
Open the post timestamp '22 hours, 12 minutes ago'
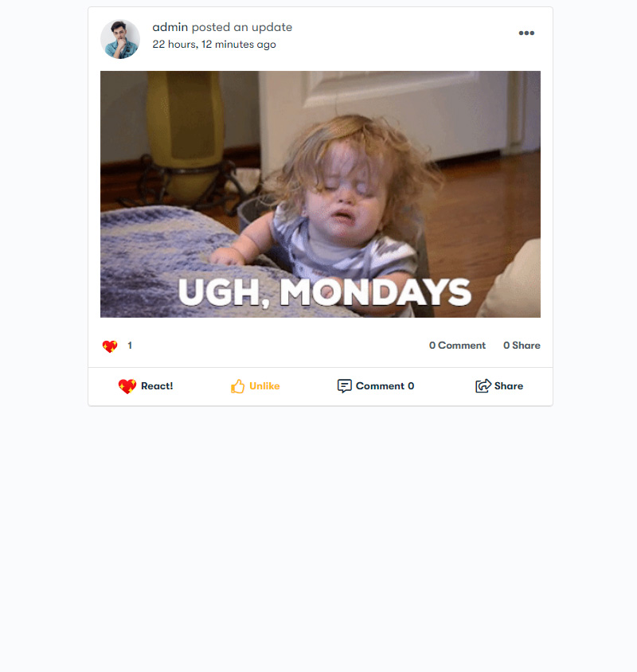pyautogui.click(x=214, y=44)
